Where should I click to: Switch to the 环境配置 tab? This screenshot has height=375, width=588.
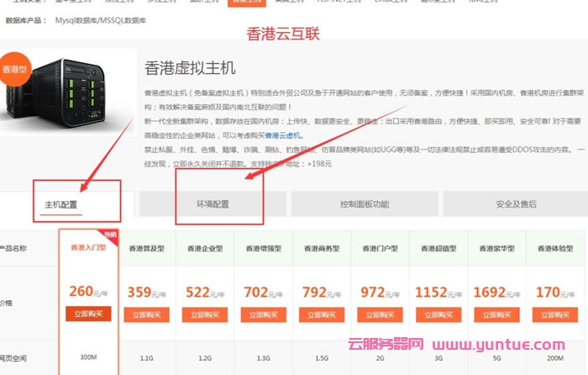pyautogui.click(x=213, y=204)
